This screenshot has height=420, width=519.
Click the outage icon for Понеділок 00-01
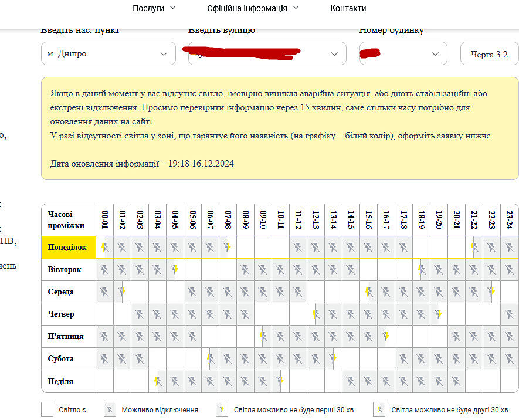105,248
